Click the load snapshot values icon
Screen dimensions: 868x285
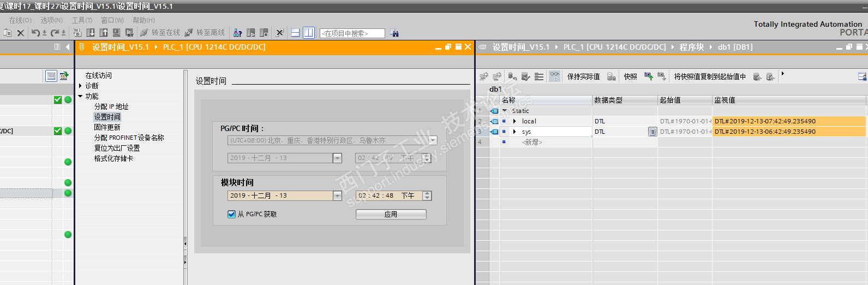coord(662,76)
